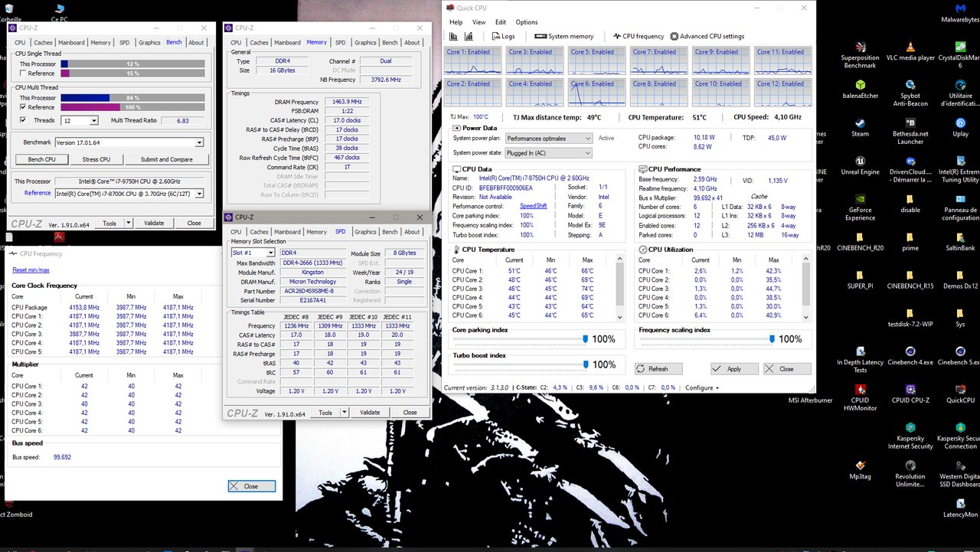Open Tools dropdown arrow in CPU-Z Bench window

tap(129, 223)
